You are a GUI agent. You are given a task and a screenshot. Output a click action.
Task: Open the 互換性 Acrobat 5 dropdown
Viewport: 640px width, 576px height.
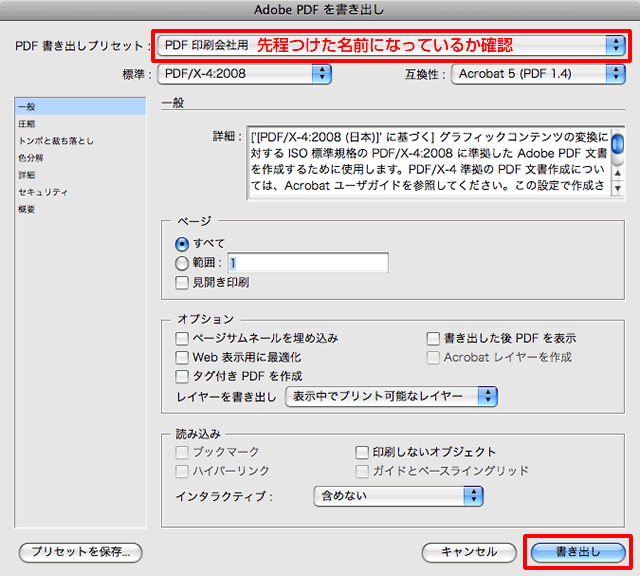click(x=538, y=74)
